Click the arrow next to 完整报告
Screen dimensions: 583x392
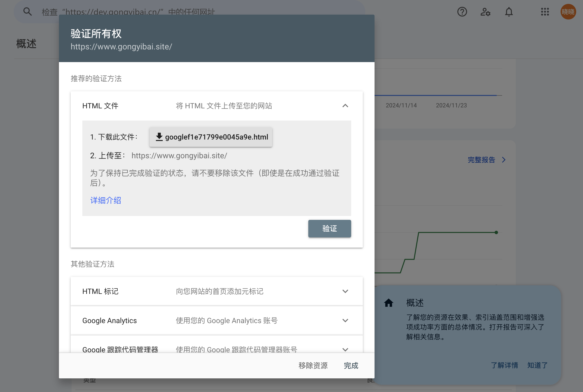[504, 160]
